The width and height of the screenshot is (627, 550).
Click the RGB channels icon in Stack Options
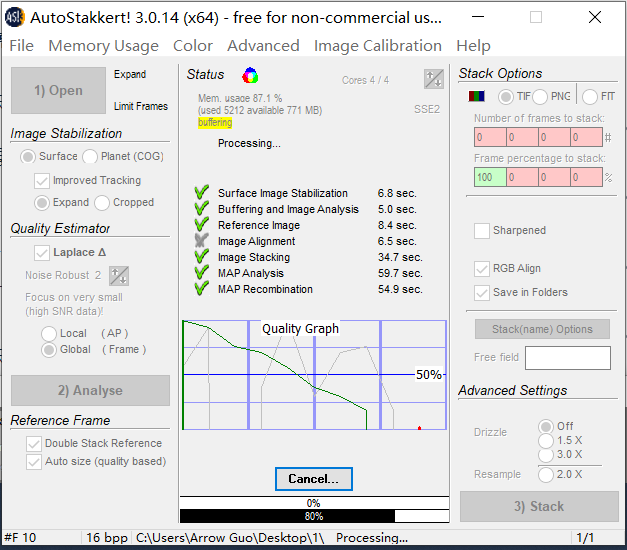coord(477,97)
